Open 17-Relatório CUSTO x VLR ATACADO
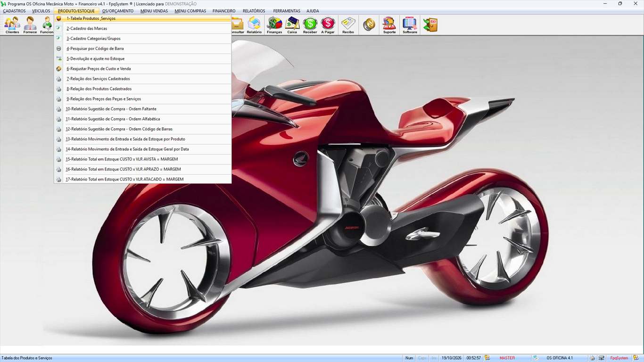This screenshot has width=644, height=362. click(143, 179)
